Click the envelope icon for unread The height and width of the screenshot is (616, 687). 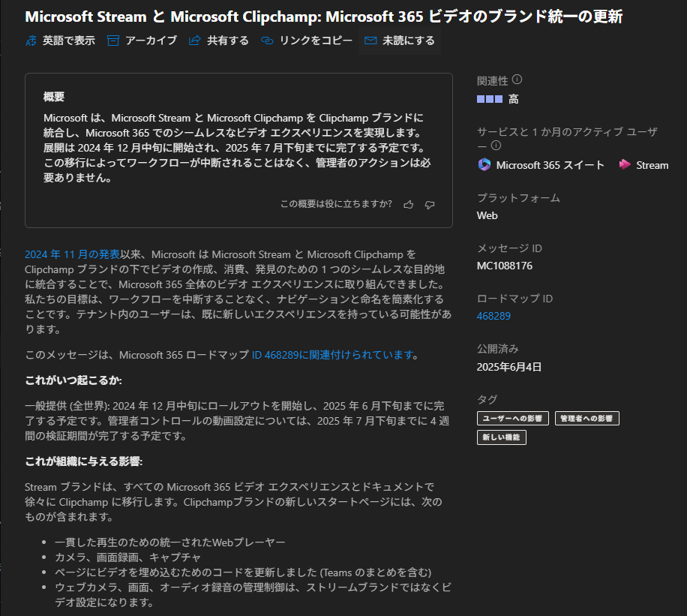pos(370,41)
